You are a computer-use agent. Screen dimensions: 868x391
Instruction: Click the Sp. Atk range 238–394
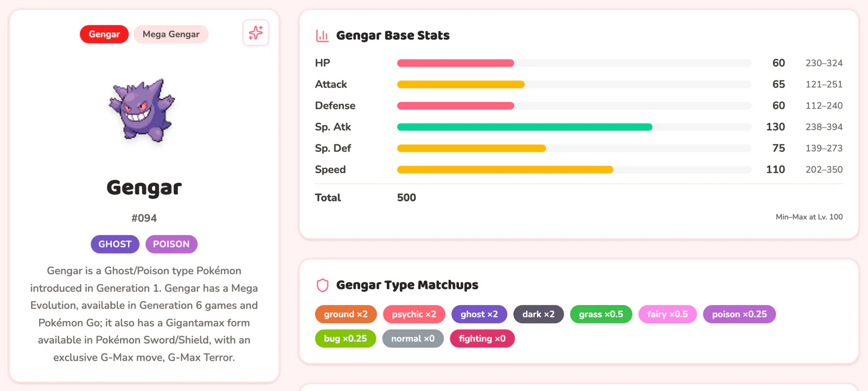824,127
